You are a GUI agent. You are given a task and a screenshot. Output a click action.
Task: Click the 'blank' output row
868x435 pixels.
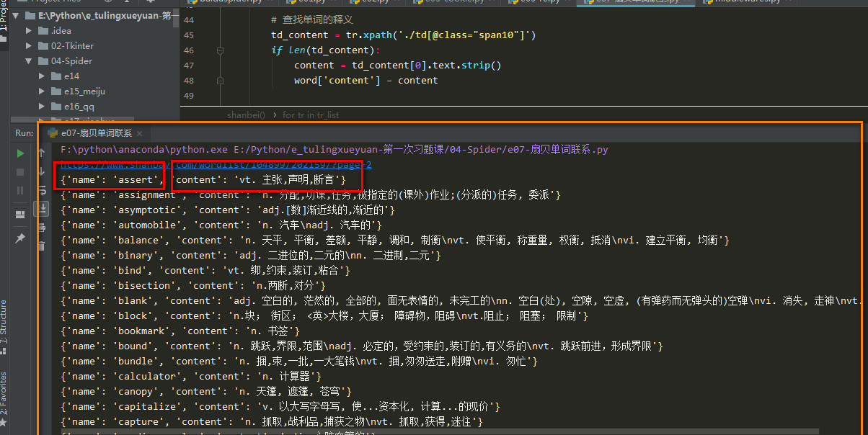pos(461,300)
